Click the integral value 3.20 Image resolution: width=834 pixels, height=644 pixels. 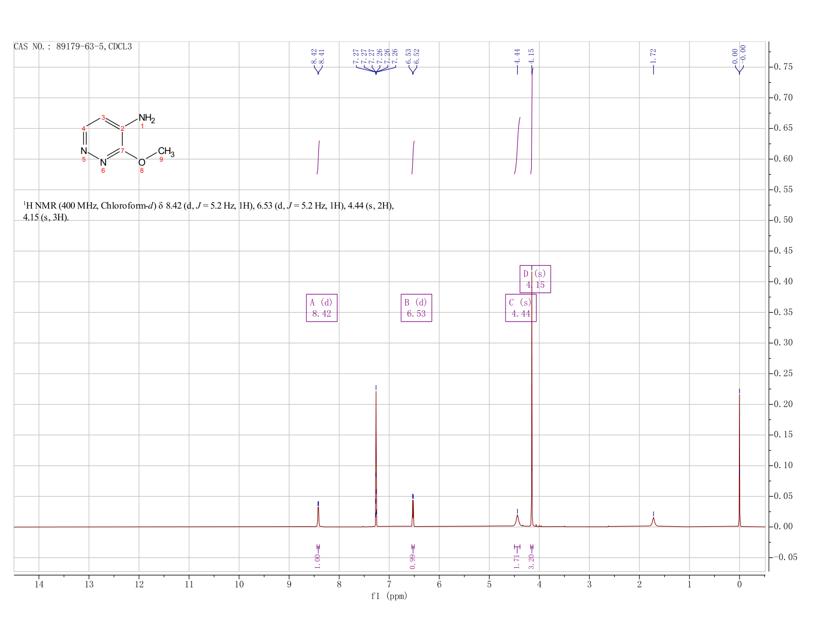click(531, 561)
